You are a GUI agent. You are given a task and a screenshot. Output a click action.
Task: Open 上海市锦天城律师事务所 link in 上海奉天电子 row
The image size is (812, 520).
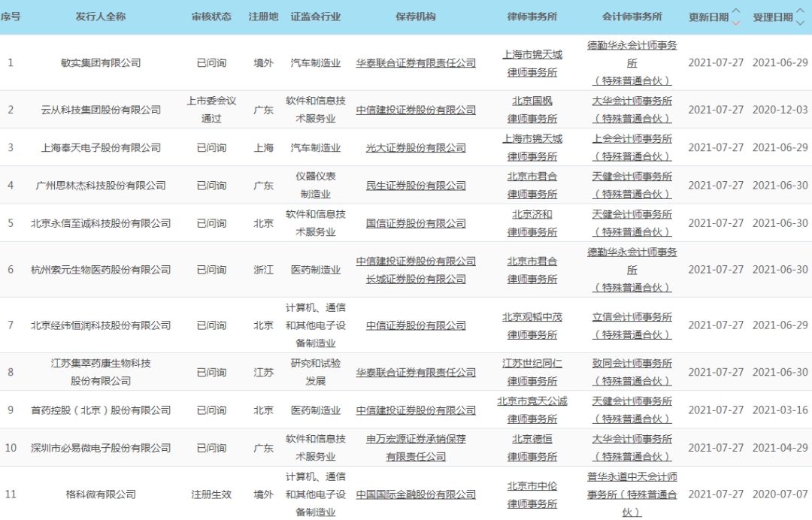[532, 147]
